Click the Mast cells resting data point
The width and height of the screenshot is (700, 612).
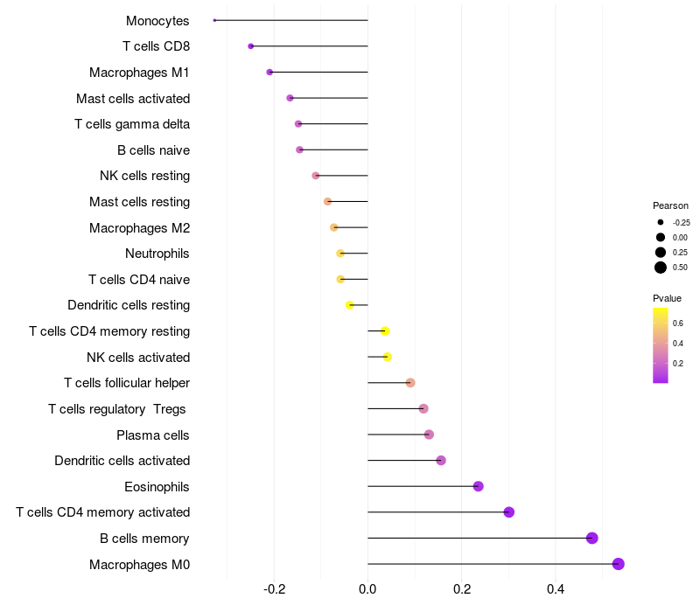(327, 202)
